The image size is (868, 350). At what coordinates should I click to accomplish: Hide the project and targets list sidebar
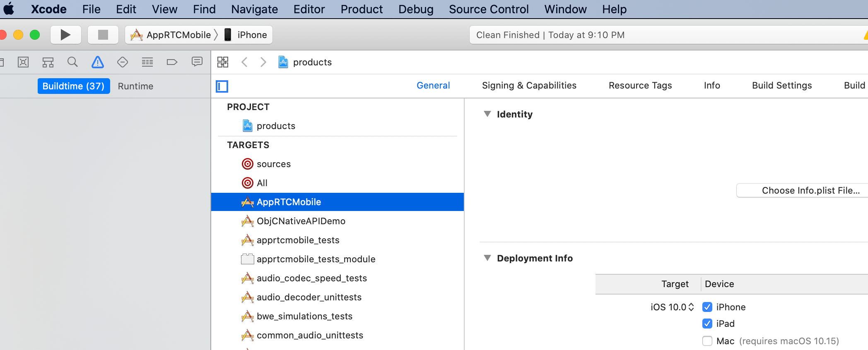point(222,86)
